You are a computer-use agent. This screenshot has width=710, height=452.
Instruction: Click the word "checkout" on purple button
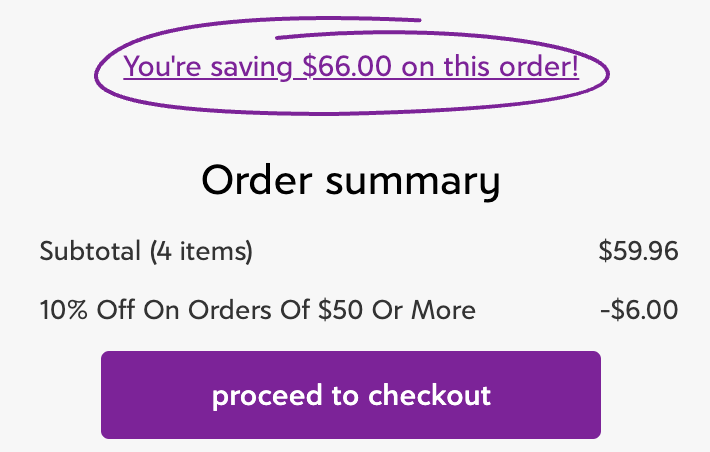pos(430,395)
